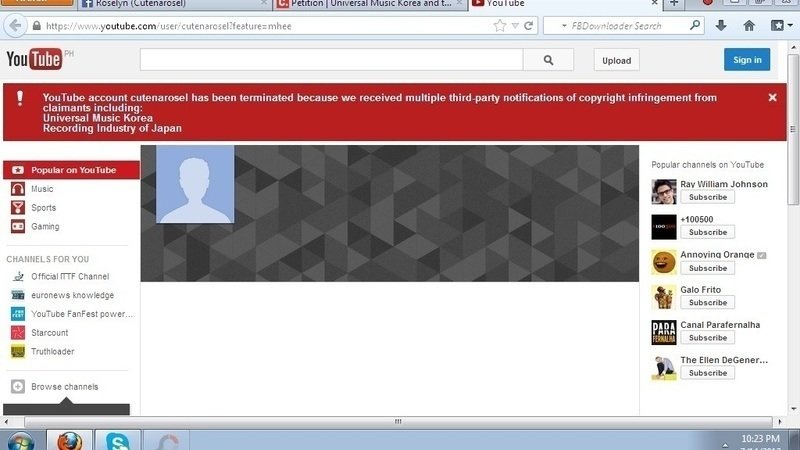Image resolution: width=800 pixels, height=450 pixels.
Task: Bookmark page with star icon
Action: click(499, 26)
